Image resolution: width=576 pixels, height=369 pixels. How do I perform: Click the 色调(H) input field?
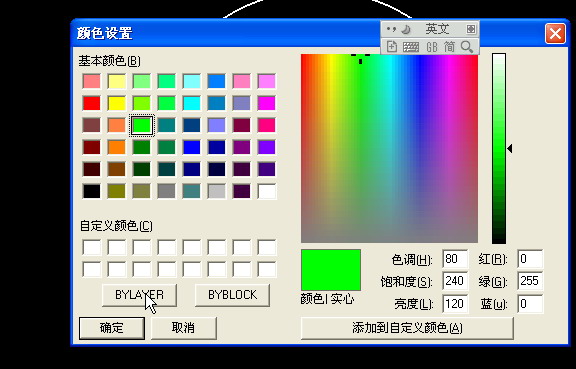click(x=455, y=259)
